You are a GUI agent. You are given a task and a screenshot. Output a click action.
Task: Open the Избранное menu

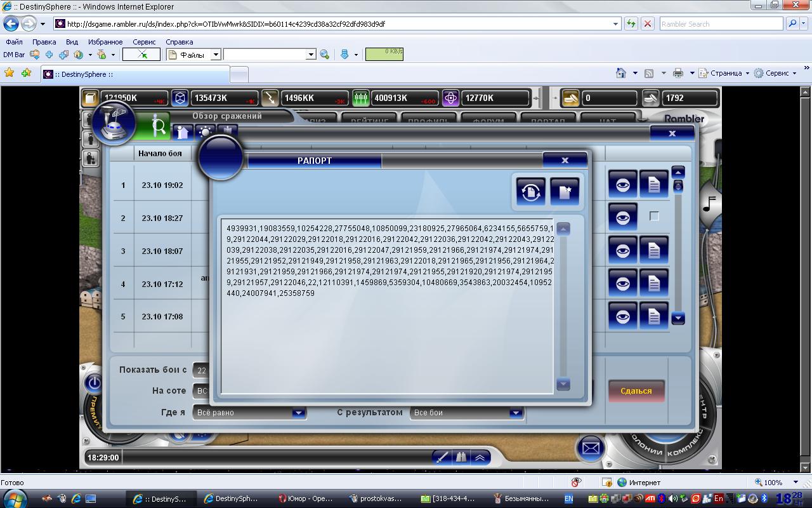(x=105, y=42)
